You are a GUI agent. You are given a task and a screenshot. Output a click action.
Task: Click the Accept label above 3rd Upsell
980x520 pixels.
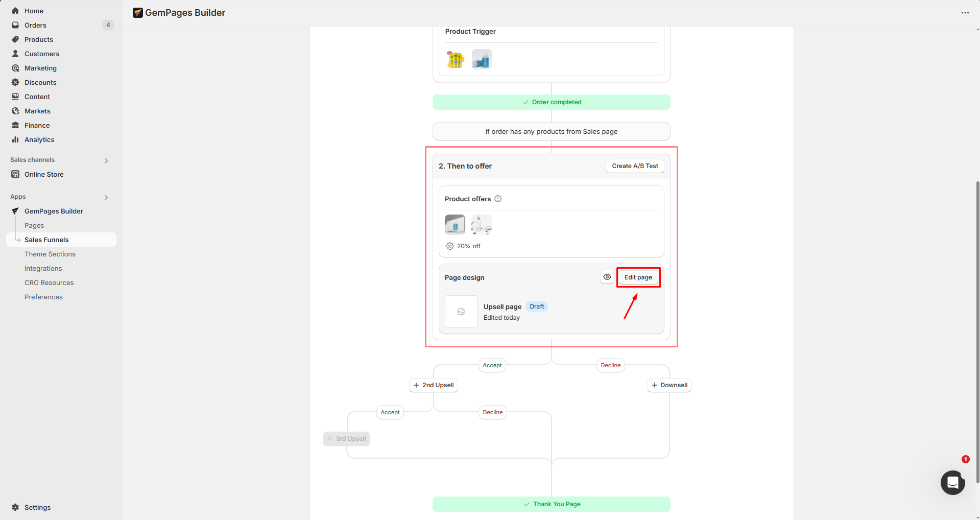click(390, 412)
